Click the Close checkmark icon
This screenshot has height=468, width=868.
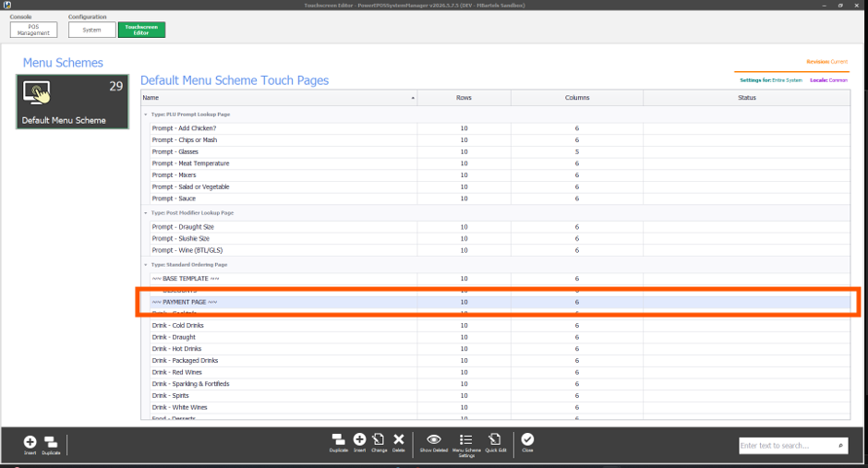click(527, 440)
